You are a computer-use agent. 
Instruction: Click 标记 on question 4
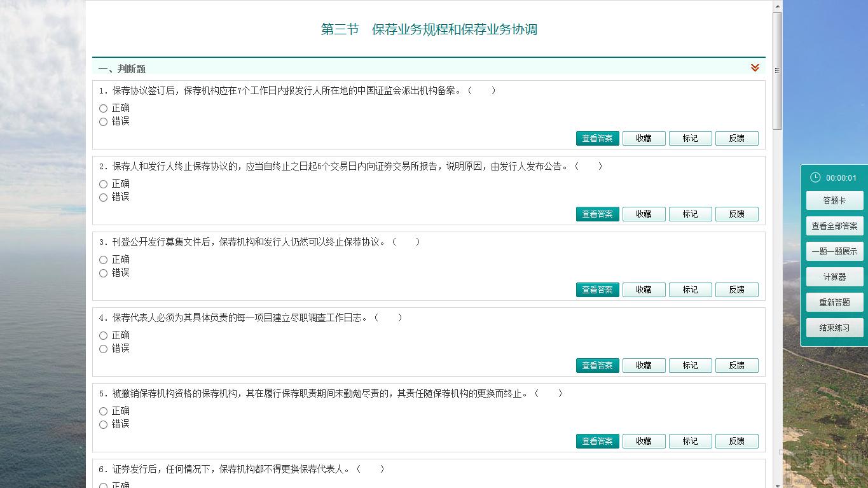point(691,365)
